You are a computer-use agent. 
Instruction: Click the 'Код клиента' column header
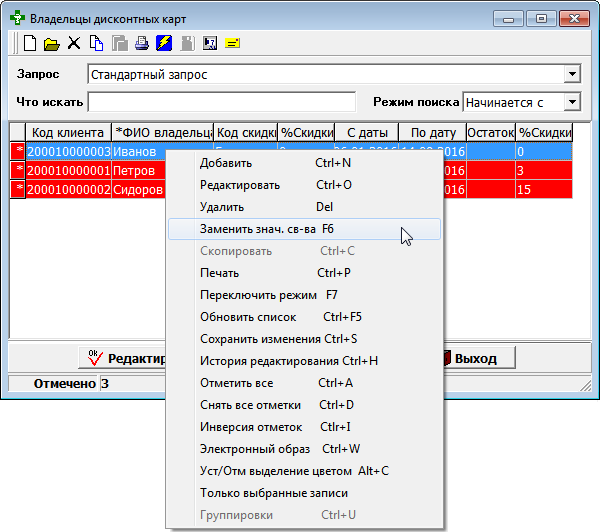[67, 132]
